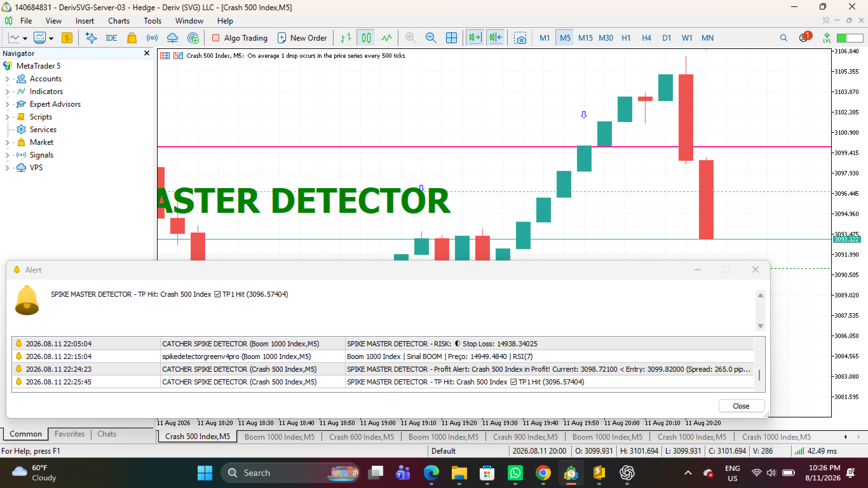
Task: Open the templates dropdown arrow
Action: (x=51, y=39)
